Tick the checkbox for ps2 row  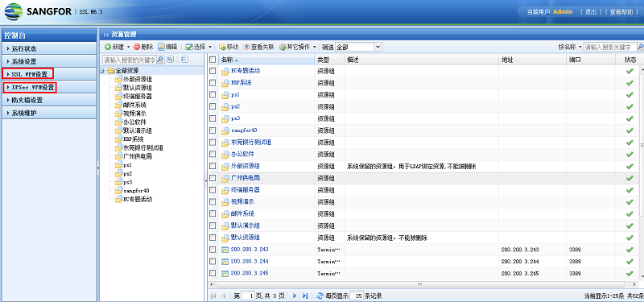pos(213,107)
